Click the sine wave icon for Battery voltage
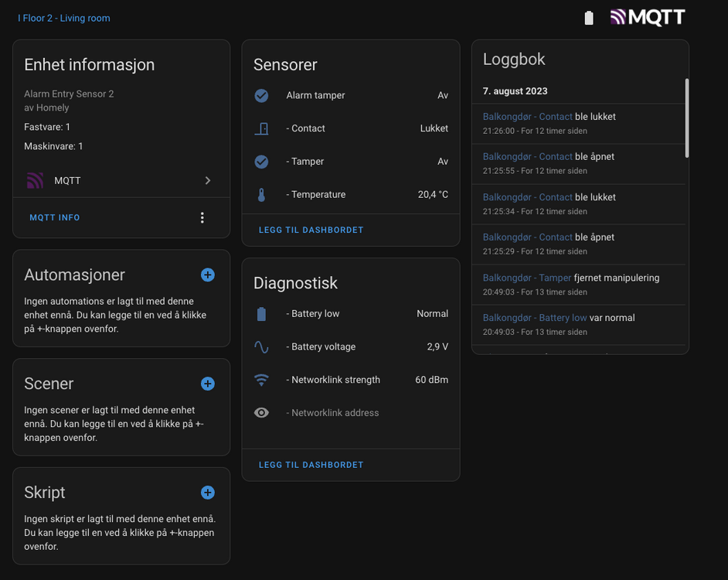This screenshot has height=580, width=728. click(x=262, y=347)
